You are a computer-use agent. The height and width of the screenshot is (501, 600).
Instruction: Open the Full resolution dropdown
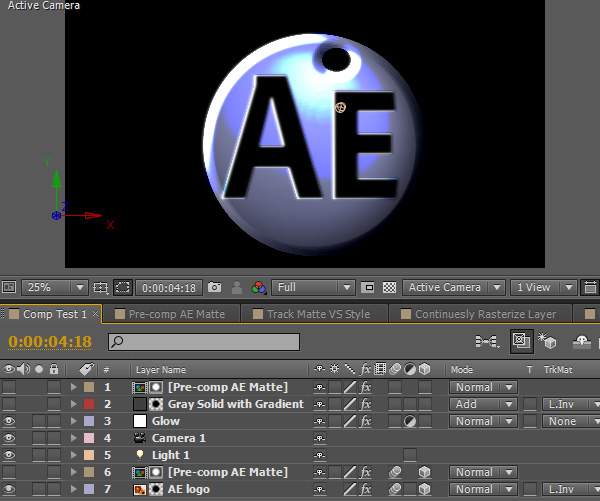(314, 288)
